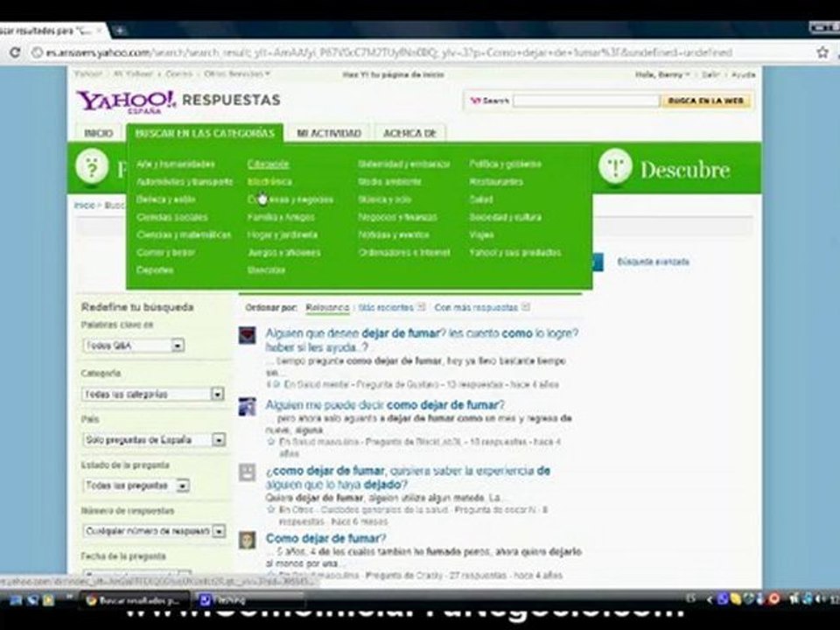Open 'Noticias y eventos' category
Viewport: 840px width, 630px height.
[x=394, y=234]
